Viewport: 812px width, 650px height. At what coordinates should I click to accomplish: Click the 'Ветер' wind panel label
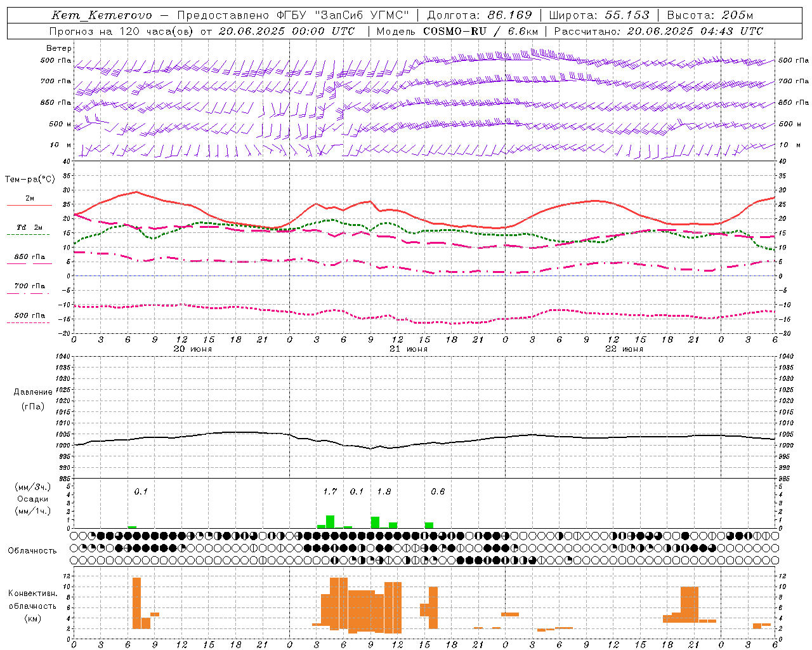(x=59, y=48)
